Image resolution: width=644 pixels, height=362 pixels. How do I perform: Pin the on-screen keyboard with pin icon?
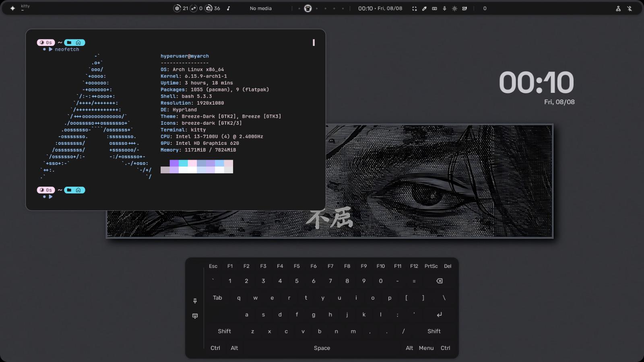(x=195, y=301)
